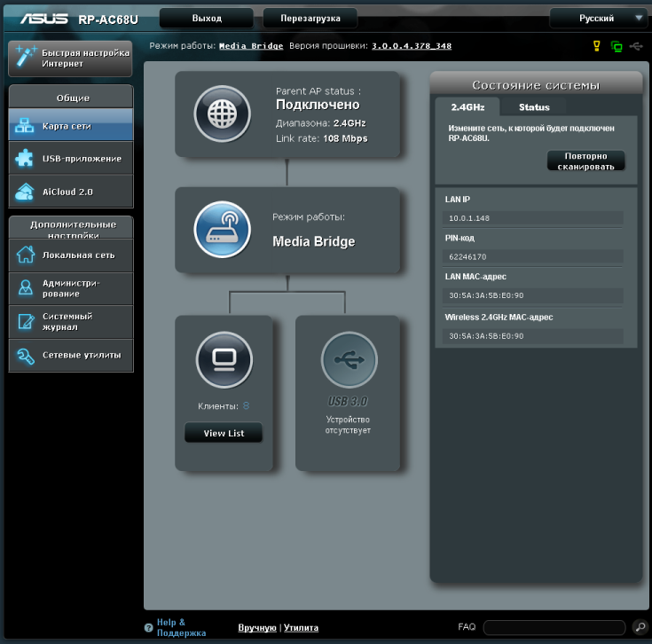
Task: Click the FAQ search input field
Action: tap(554, 627)
